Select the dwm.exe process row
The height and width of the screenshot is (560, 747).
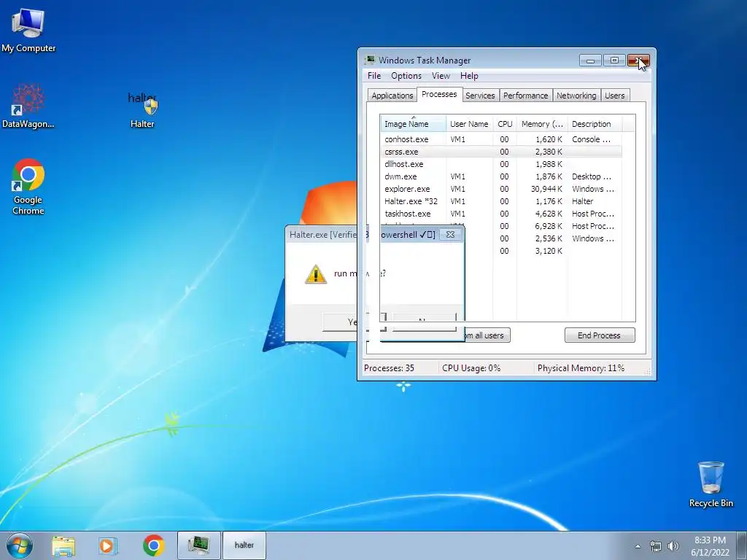(x=501, y=176)
